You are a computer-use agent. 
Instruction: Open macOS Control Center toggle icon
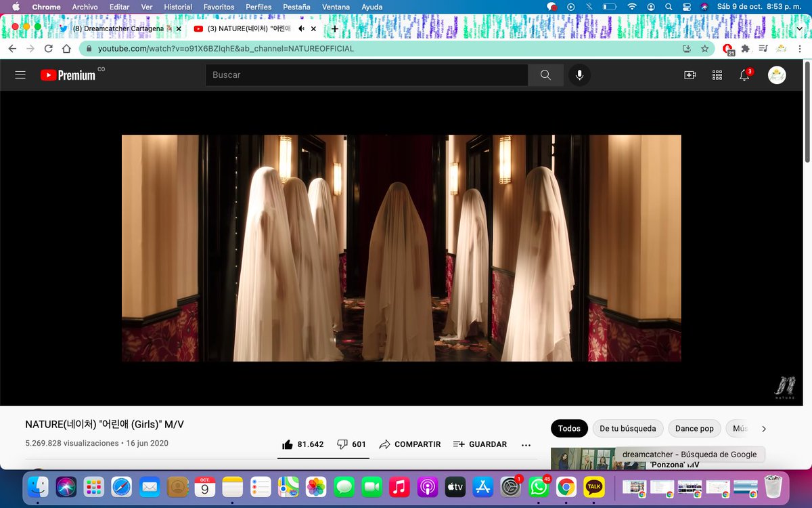686,7
